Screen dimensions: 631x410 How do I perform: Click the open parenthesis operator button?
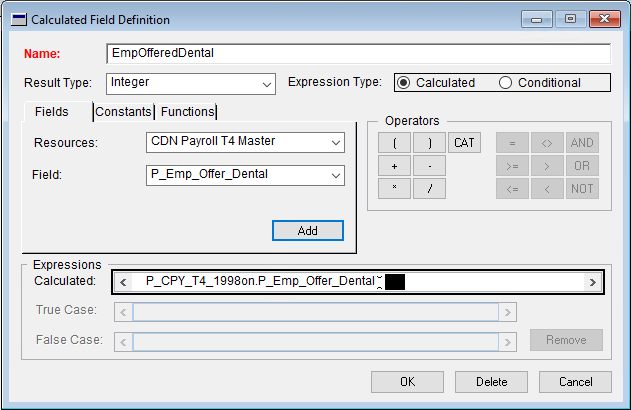click(394, 143)
